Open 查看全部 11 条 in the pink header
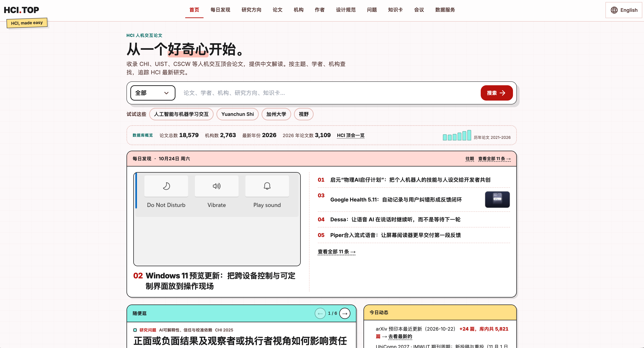Screen dimensions: 644x348 (x=494, y=159)
